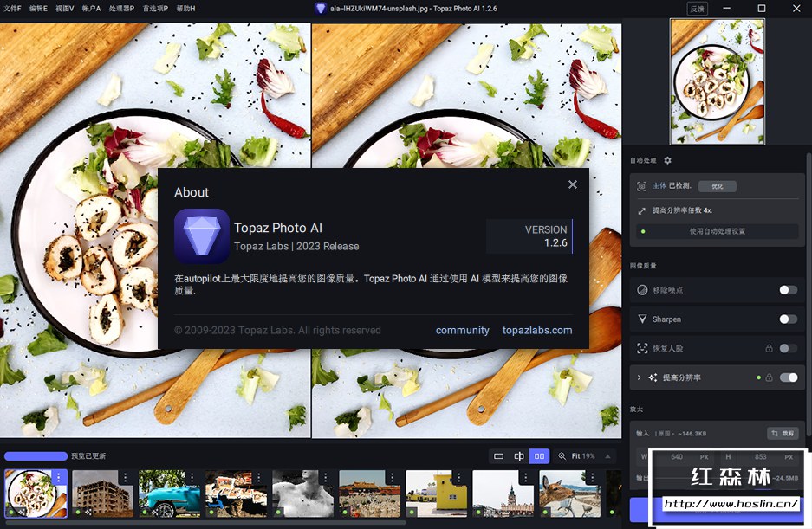Open the 首选项P menu

[155, 9]
